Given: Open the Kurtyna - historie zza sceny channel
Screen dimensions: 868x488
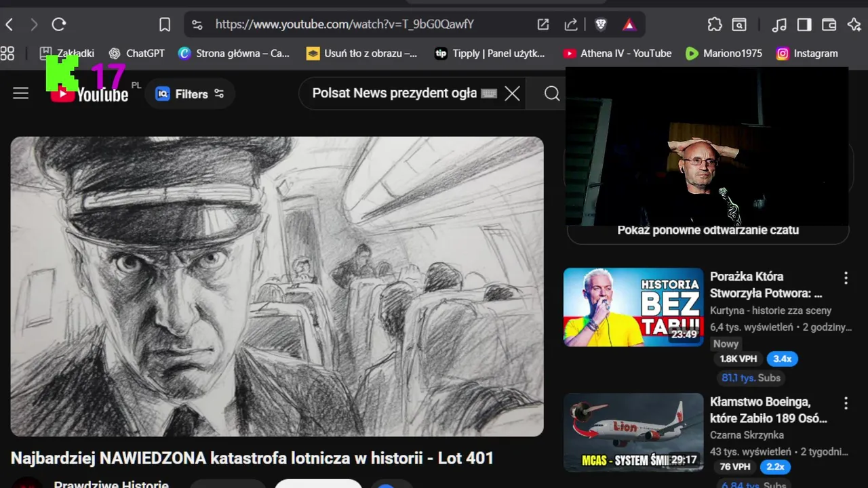Looking at the screenshot, I should point(770,310).
